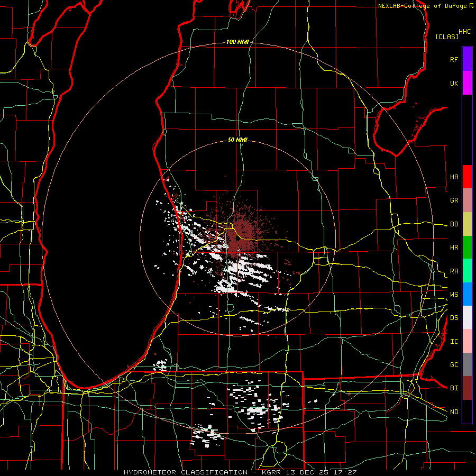Click the GR legend label
Viewport: 476px width, 476px height.
[454, 200]
